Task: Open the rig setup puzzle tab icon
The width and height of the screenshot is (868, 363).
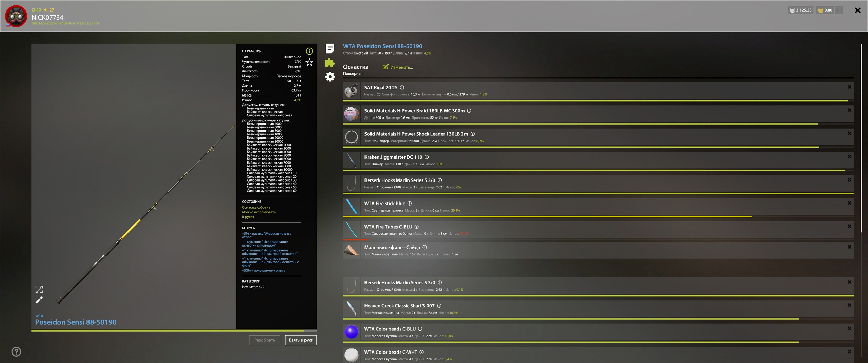Action: (330, 63)
